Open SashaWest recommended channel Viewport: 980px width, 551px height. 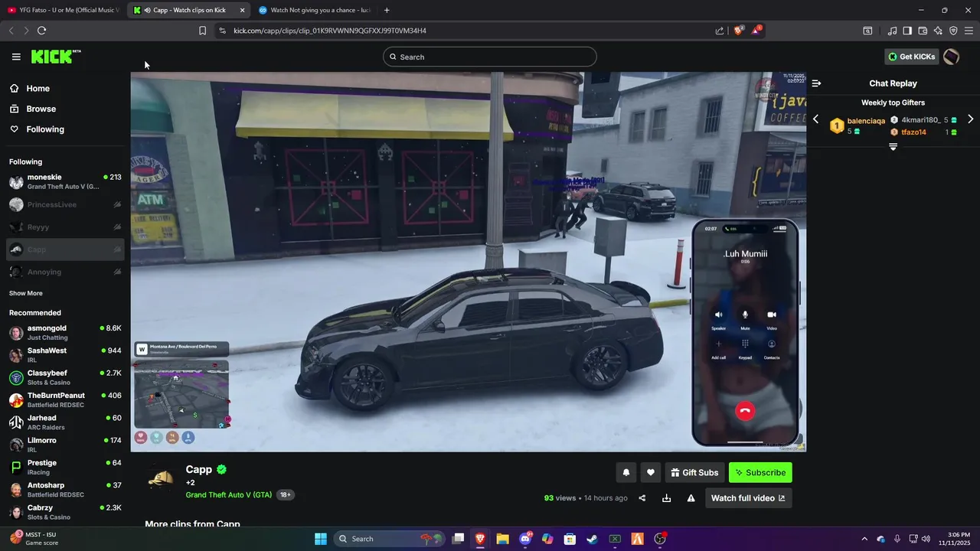65,355
